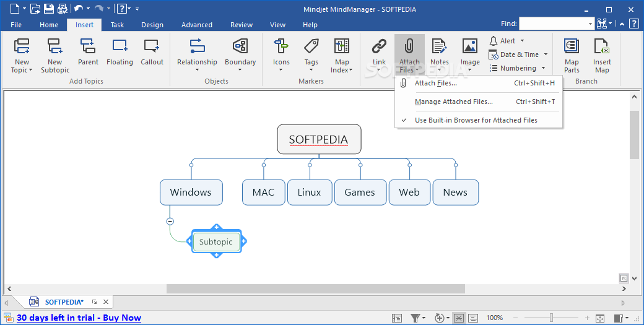644x325 pixels.
Task: Open the View ribbon tab
Action: point(277,25)
